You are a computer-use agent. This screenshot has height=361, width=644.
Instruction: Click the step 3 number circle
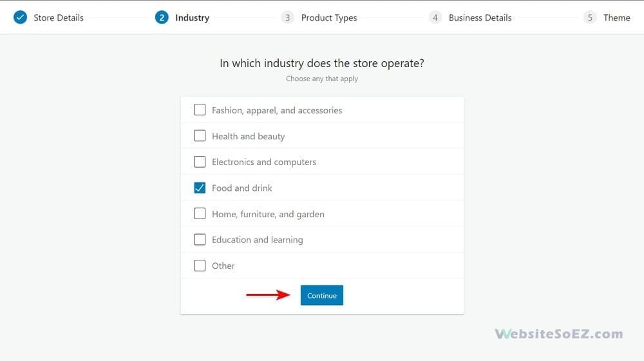pos(287,17)
